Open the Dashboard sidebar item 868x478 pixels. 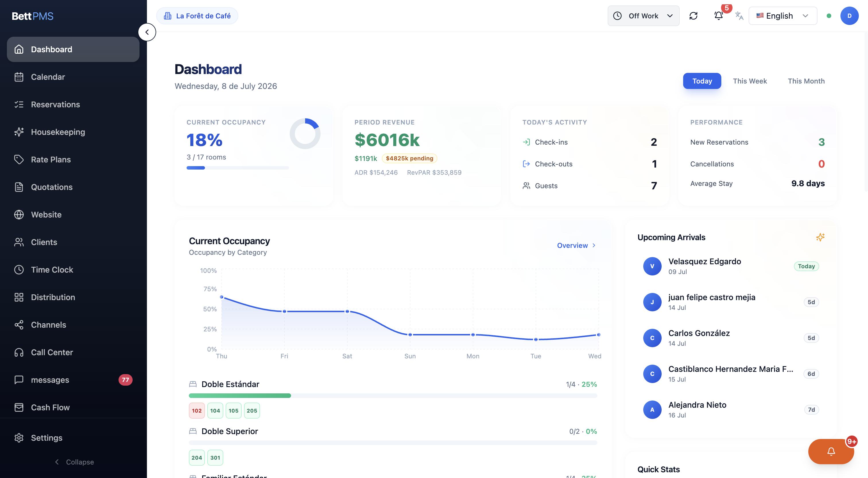(73, 49)
